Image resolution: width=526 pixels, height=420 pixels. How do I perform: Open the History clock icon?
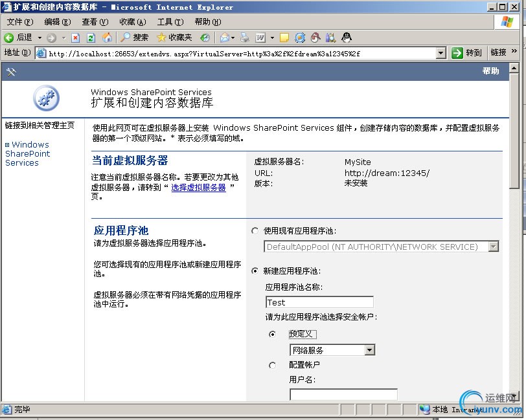click(x=205, y=38)
